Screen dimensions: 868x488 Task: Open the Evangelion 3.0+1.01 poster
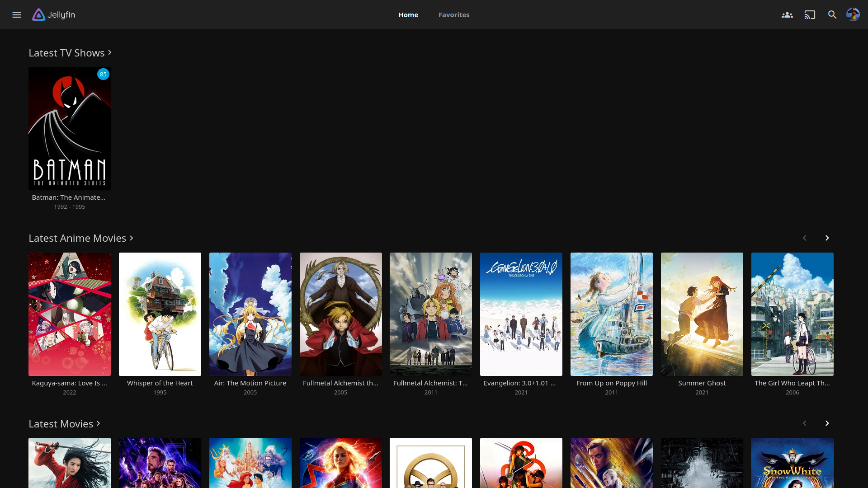tap(521, 314)
